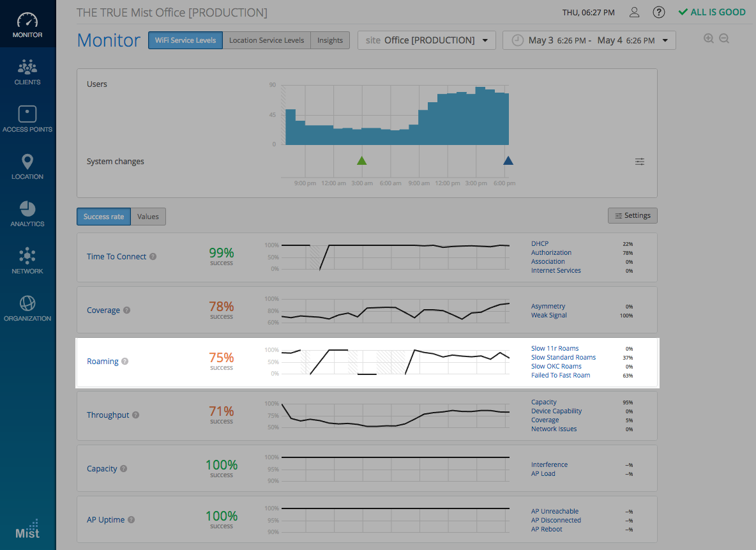Click the AP Unreachable classifier
The height and width of the screenshot is (550, 756).
click(x=555, y=512)
